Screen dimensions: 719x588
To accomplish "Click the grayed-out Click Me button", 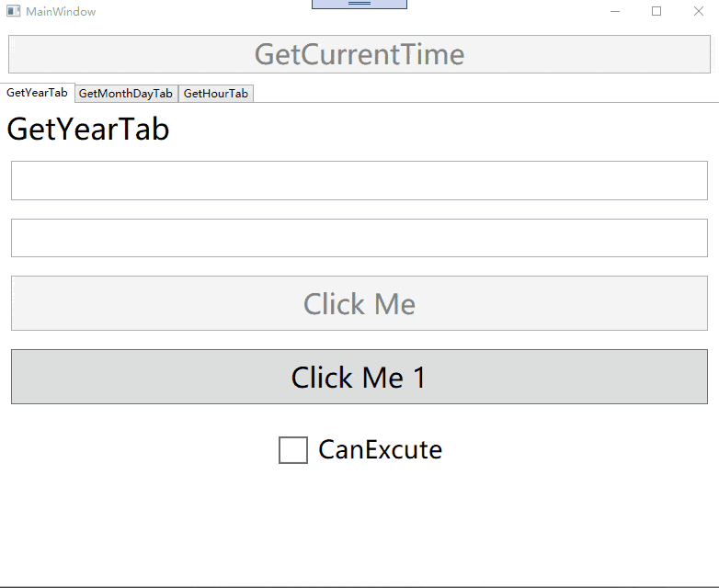I will (x=359, y=303).
